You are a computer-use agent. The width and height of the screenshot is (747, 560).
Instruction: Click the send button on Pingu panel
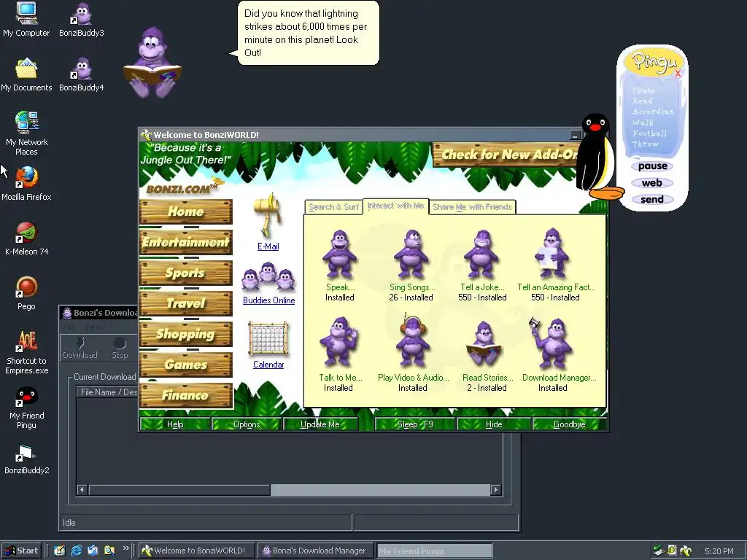pos(652,200)
